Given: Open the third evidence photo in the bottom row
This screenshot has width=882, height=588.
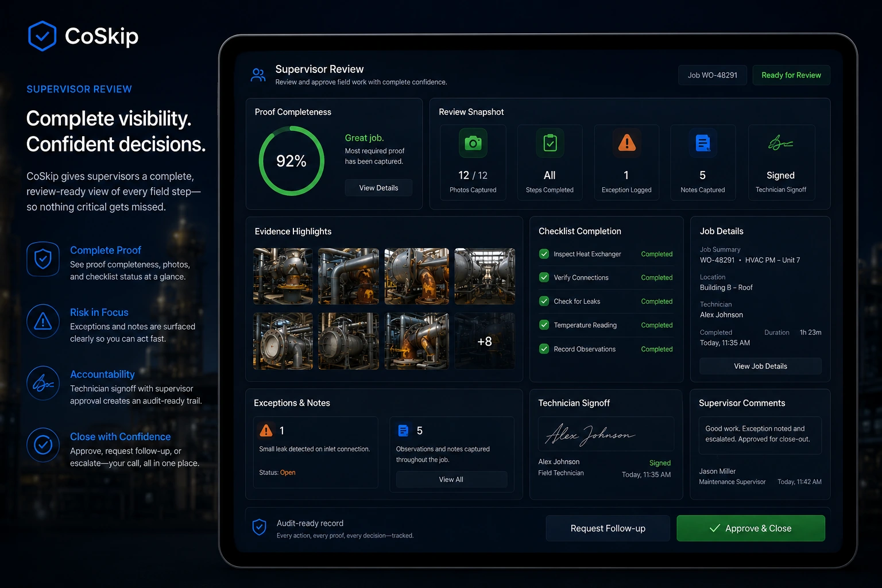Looking at the screenshot, I should coord(417,341).
